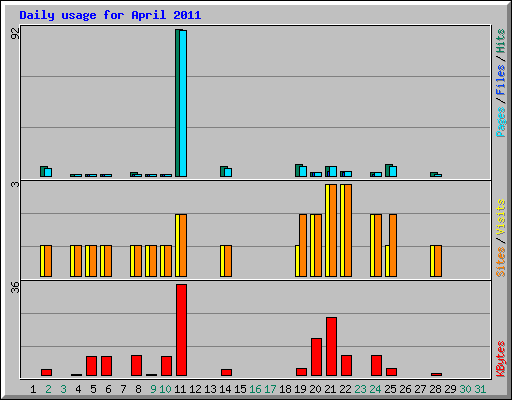Click the red KBytes bar for day 24
512x400 pixels.
376,365
